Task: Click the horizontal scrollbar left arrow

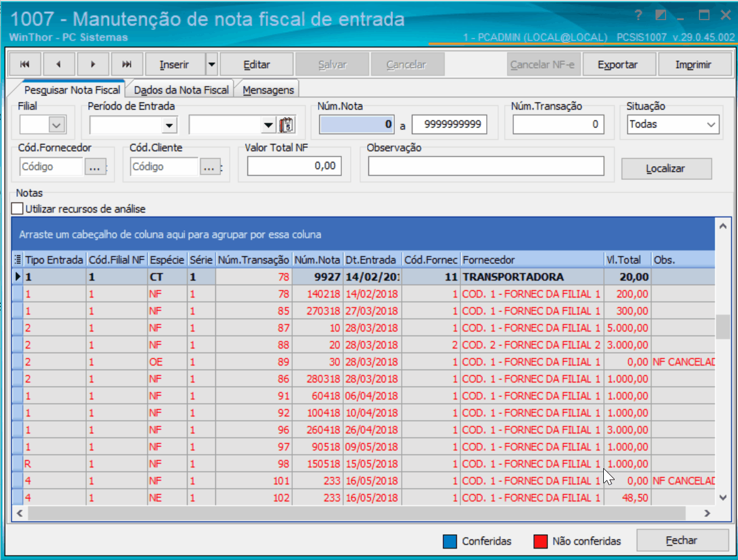Action: click(x=20, y=513)
